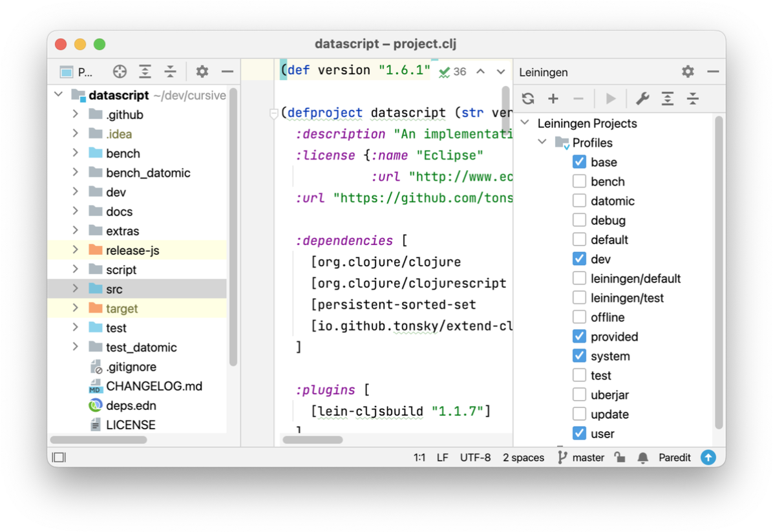773x532 pixels.
Task: Hide the Project tool window
Action: pos(228,72)
